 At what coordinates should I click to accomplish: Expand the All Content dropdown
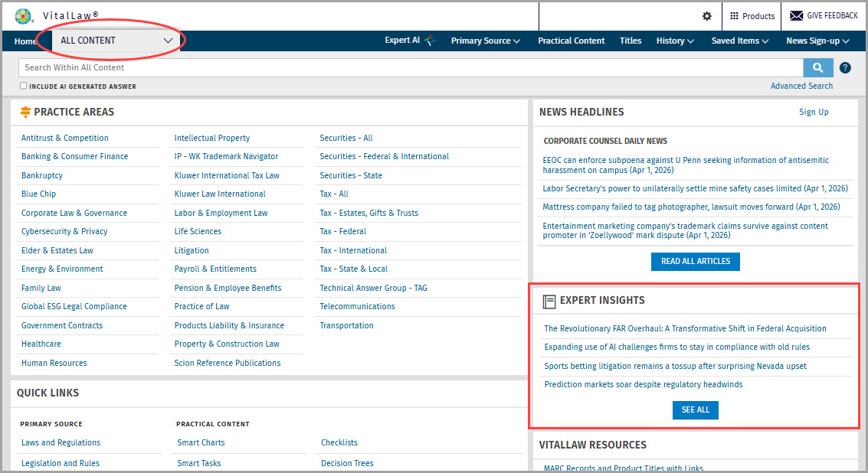(x=116, y=41)
